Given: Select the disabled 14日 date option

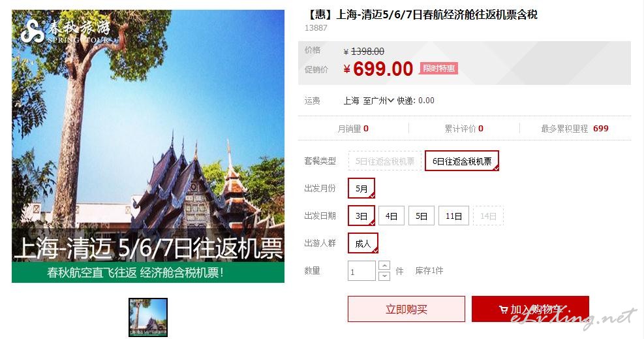Looking at the screenshot, I should 488,216.
